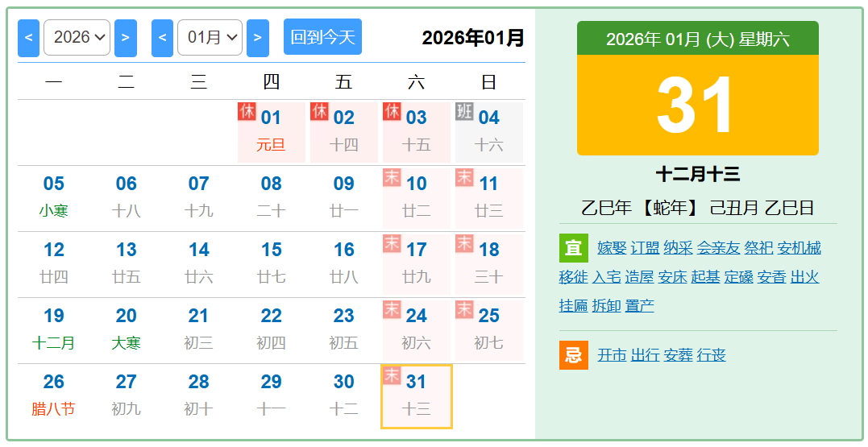
Task: Advance to next month using arrow
Action: coord(257,38)
